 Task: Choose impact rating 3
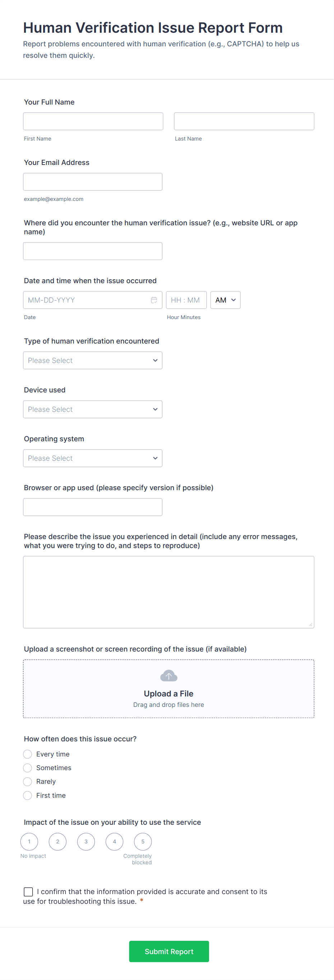click(x=86, y=842)
